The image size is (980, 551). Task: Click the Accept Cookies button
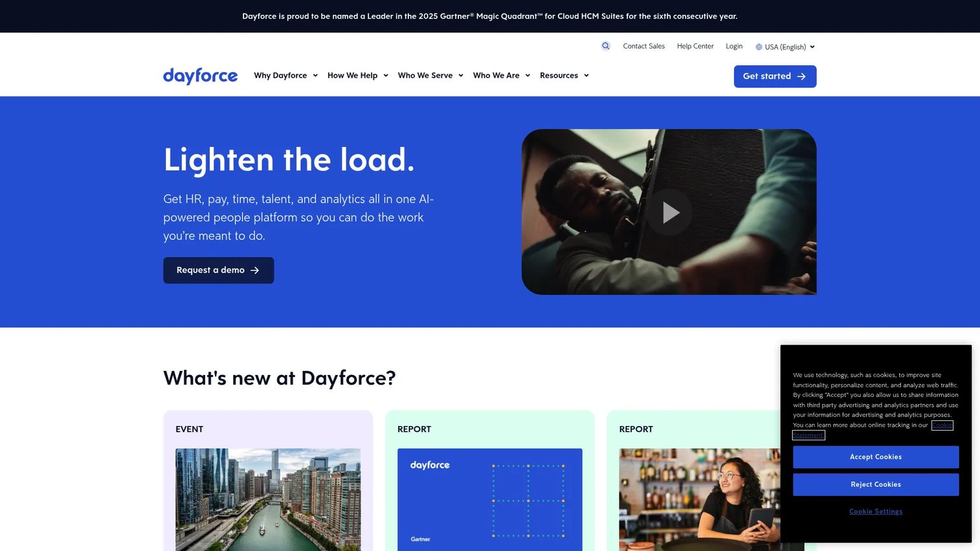(876, 457)
